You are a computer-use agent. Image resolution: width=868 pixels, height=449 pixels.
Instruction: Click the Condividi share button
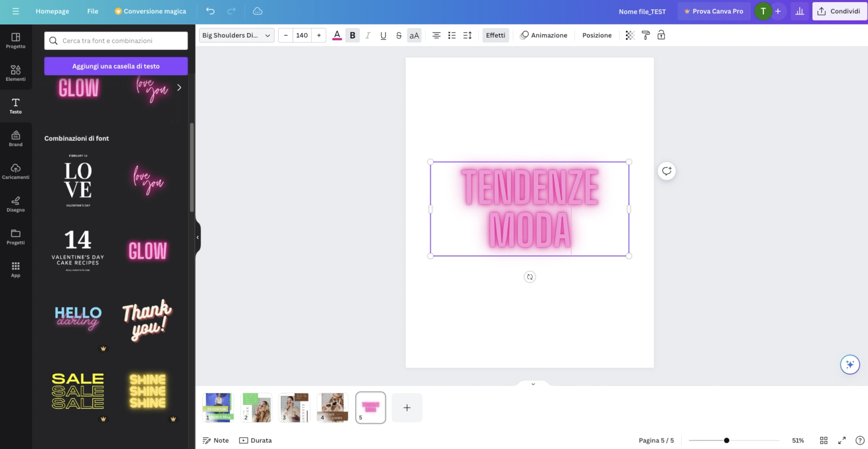(x=840, y=11)
